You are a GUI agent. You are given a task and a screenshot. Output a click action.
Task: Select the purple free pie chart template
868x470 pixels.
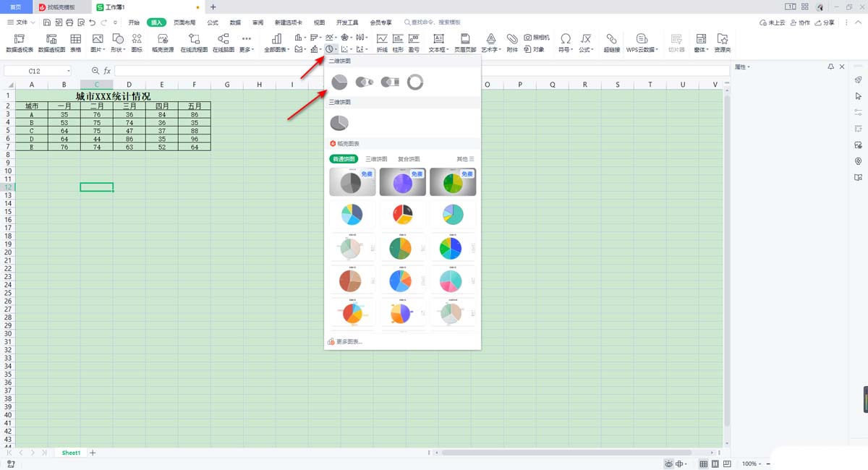point(403,181)
